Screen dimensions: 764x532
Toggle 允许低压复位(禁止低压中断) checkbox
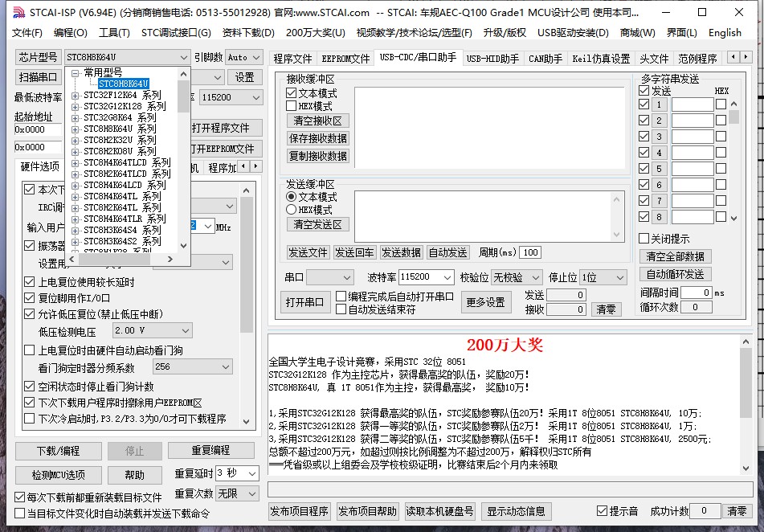[29, 314]
